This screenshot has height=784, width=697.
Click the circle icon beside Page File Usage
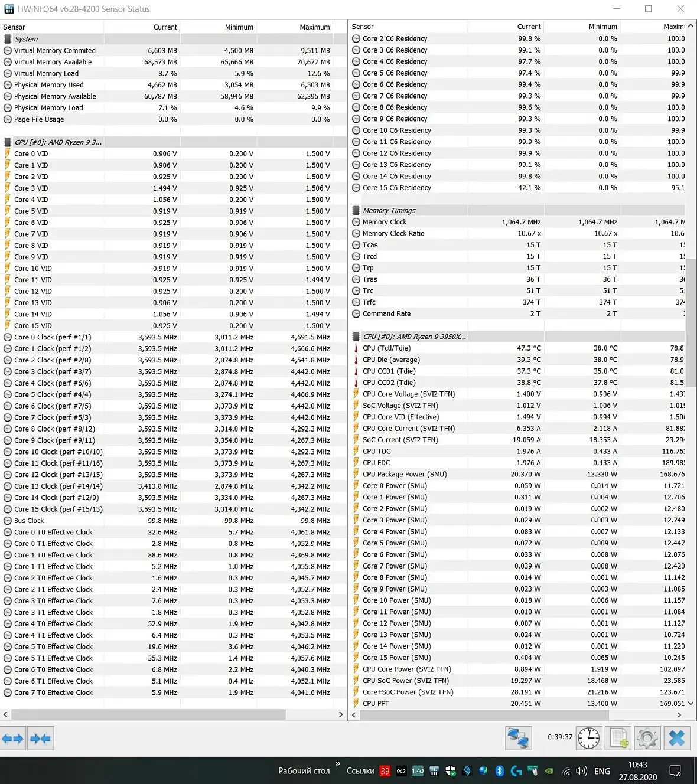coord(8,119)
